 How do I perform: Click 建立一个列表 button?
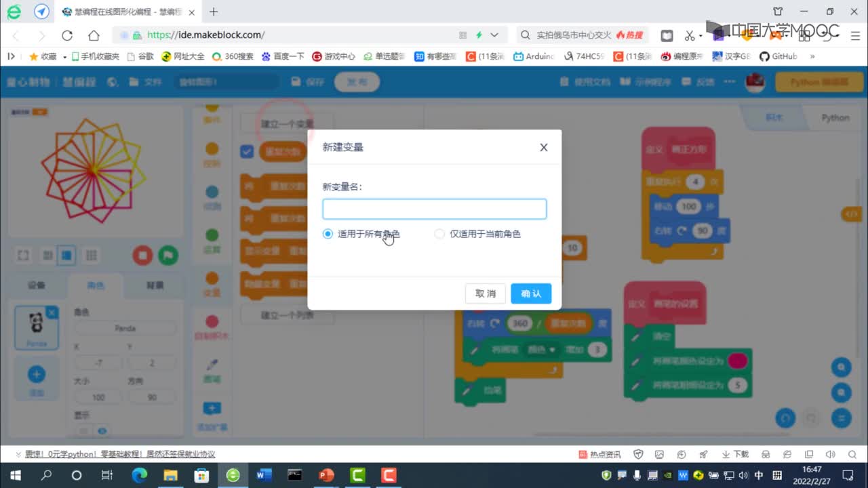click(288, 315)
